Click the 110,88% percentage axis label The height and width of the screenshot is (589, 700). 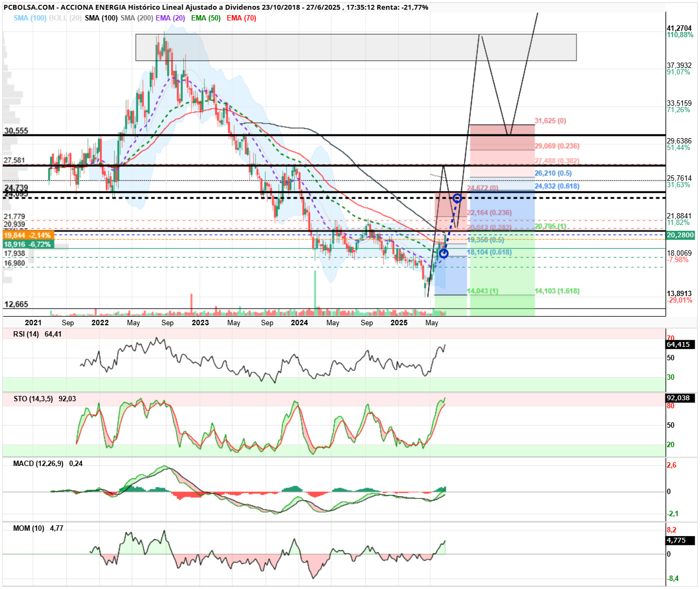(x=681, y=35)
